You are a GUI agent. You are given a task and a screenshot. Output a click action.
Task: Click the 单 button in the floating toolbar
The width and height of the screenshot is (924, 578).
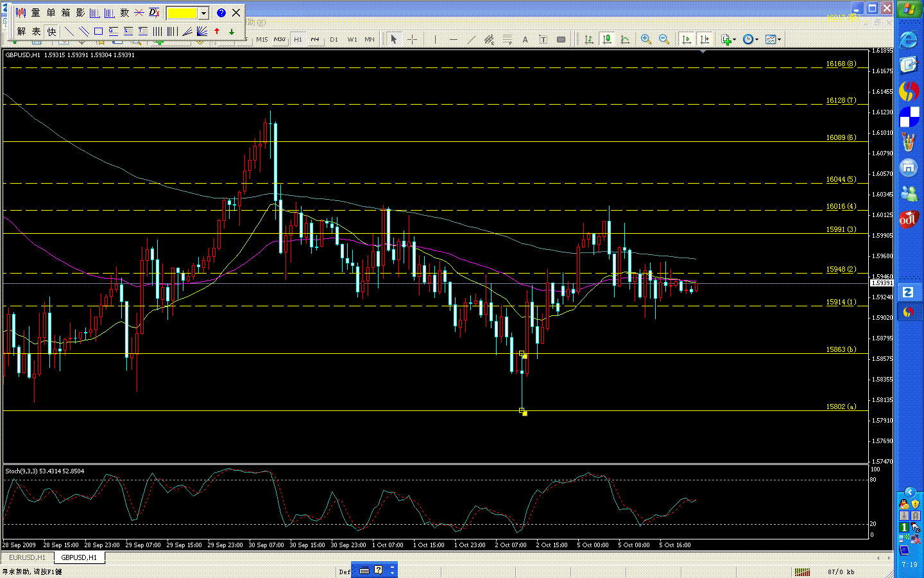tap(51, 13)
